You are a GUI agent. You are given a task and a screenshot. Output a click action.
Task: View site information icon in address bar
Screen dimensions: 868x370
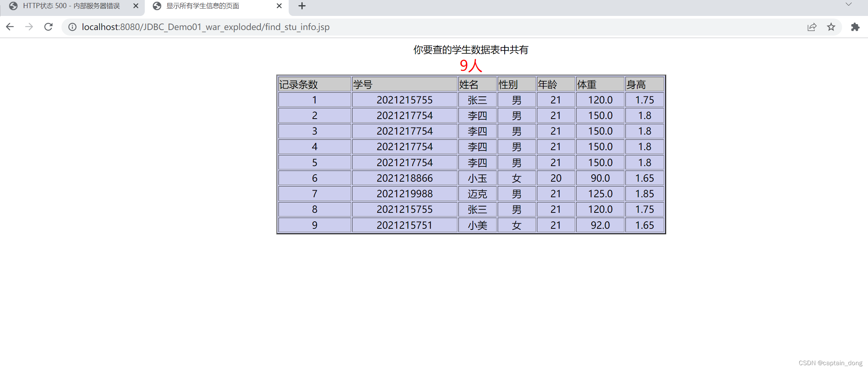click(x=73, y=27)
